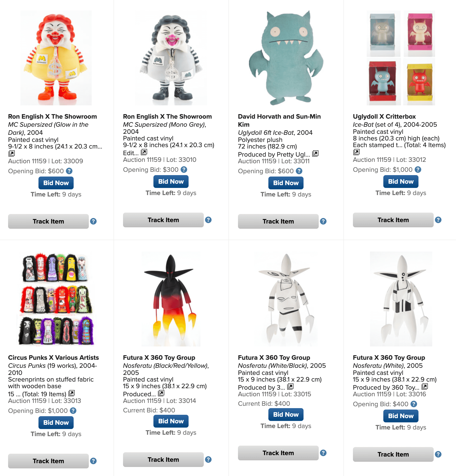The height and width of the screenshot is (476, 456).
Task: Open the expand icon after 'Produced by Pretty Ugl...'
Action: click(x=315, y=153)
